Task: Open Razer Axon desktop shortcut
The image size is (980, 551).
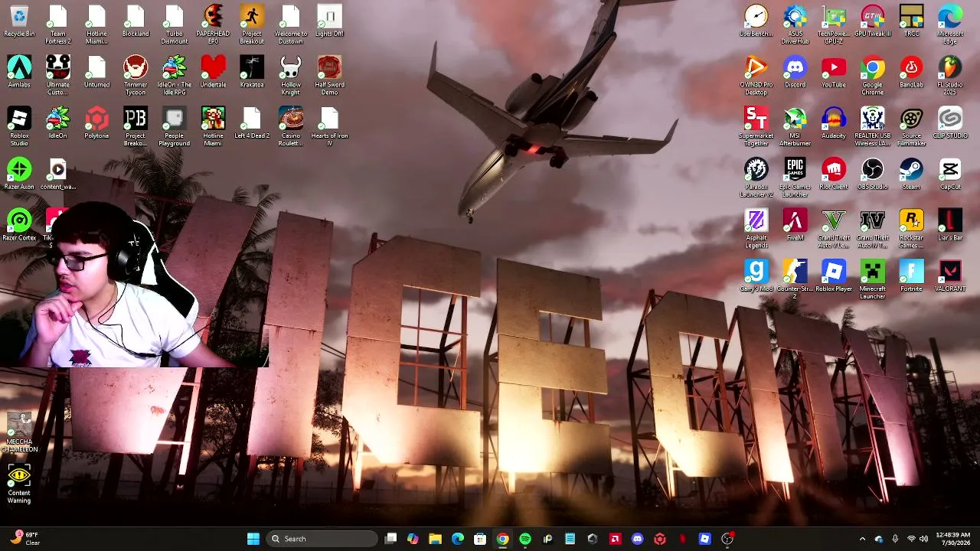Action: coord(19,174)
